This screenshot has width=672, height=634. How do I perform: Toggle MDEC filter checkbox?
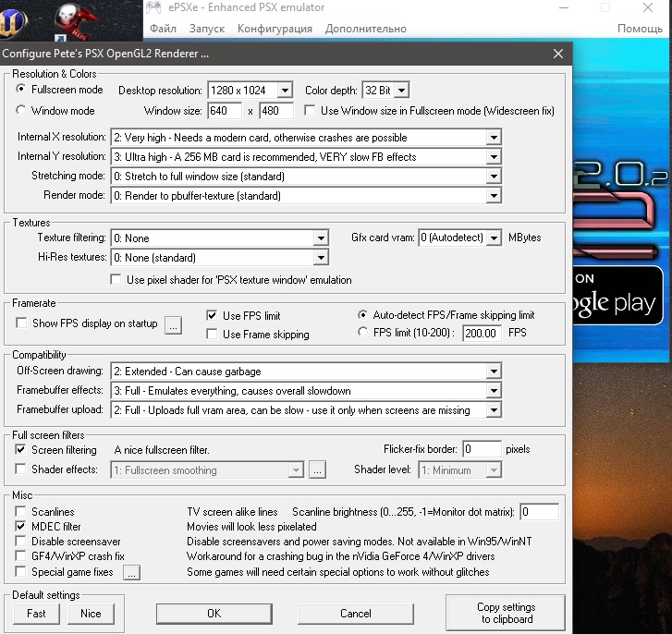(20, 526)
